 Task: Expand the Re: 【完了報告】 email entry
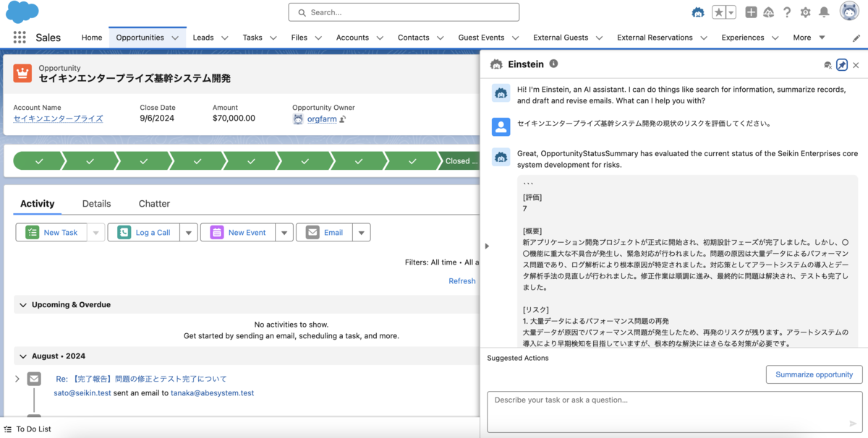(x=17, y=379)
